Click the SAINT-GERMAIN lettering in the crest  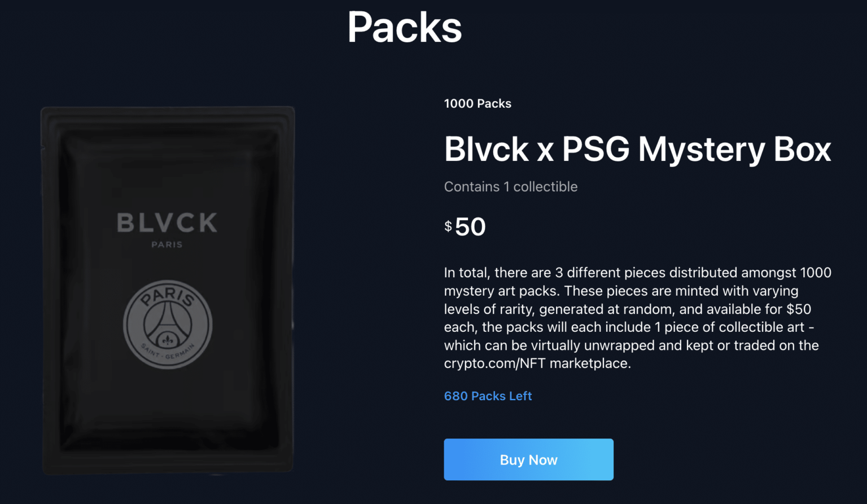pyautogui.click(x=168, y=354)
